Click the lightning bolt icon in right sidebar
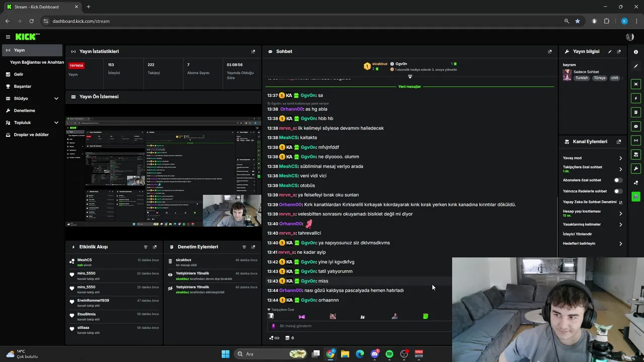The width and height of the screenshot is (644, 362). point(636,98)
